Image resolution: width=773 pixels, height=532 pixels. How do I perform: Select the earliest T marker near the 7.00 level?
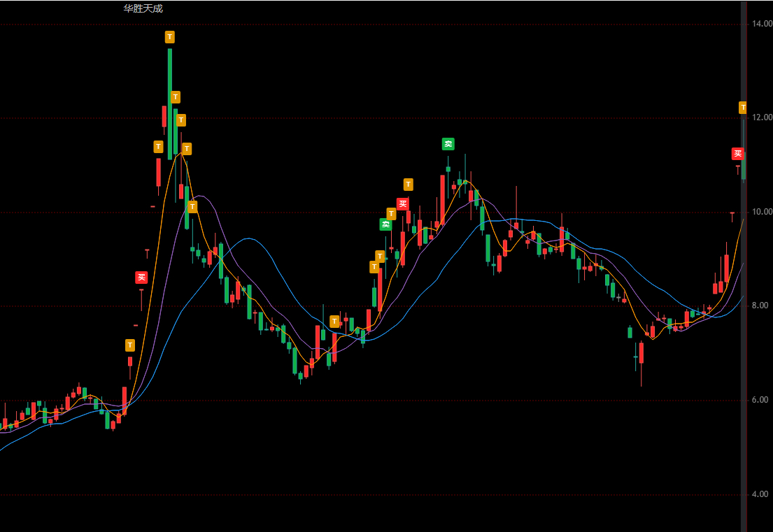point(130,345)
